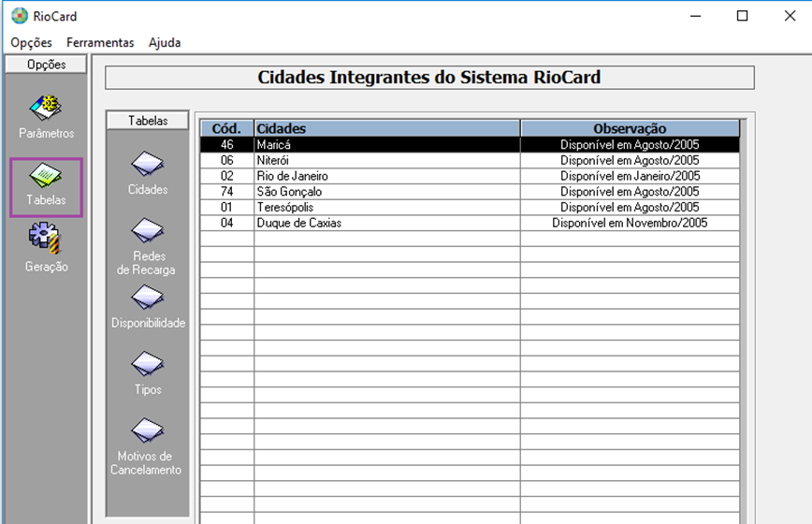Click code cell 46

226,144
